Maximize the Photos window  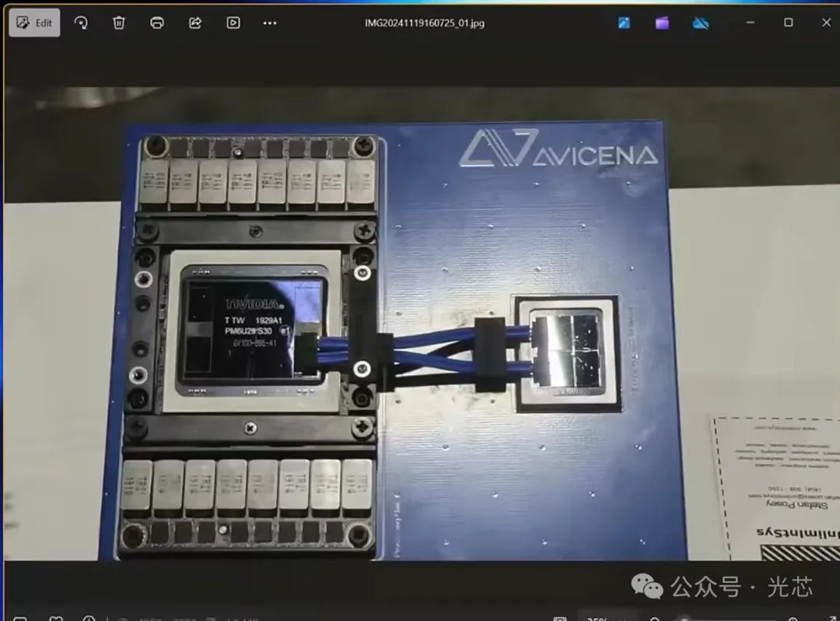click(788, 23)
